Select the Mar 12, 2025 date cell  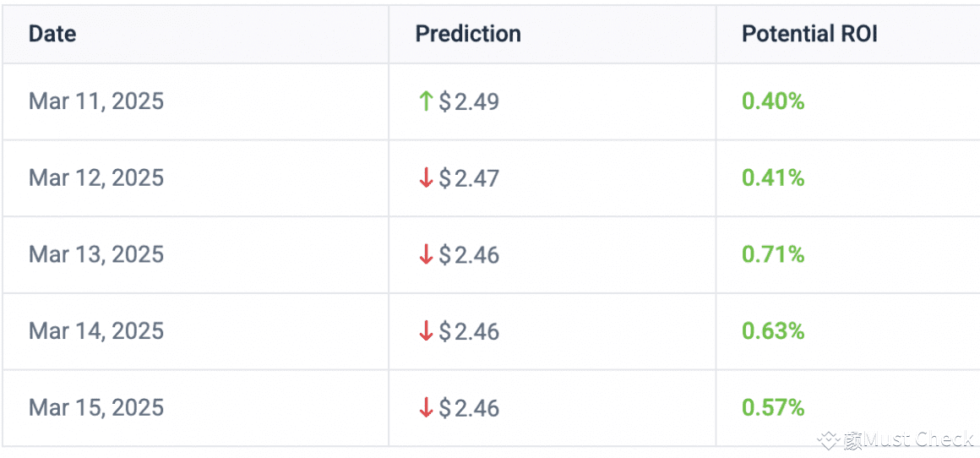96,178
